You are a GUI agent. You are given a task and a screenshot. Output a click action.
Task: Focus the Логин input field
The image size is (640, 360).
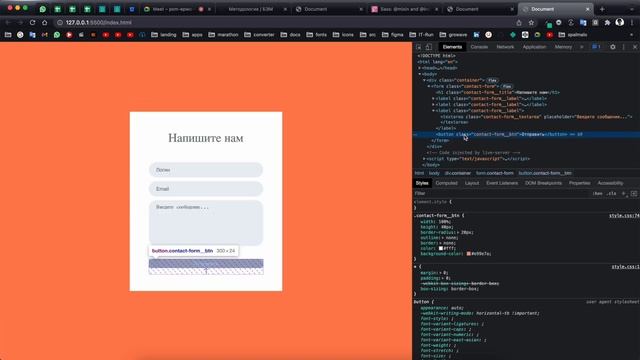pyautogui.click(x=206, y=170)
